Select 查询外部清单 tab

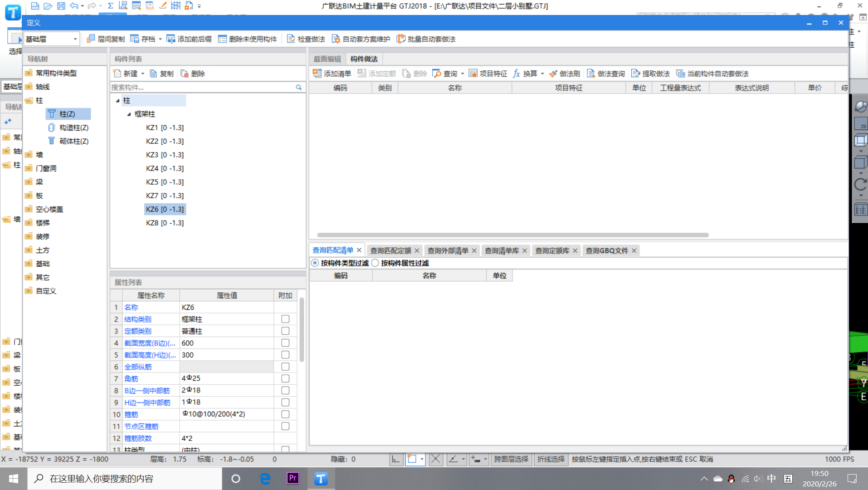tap(448, 250)
